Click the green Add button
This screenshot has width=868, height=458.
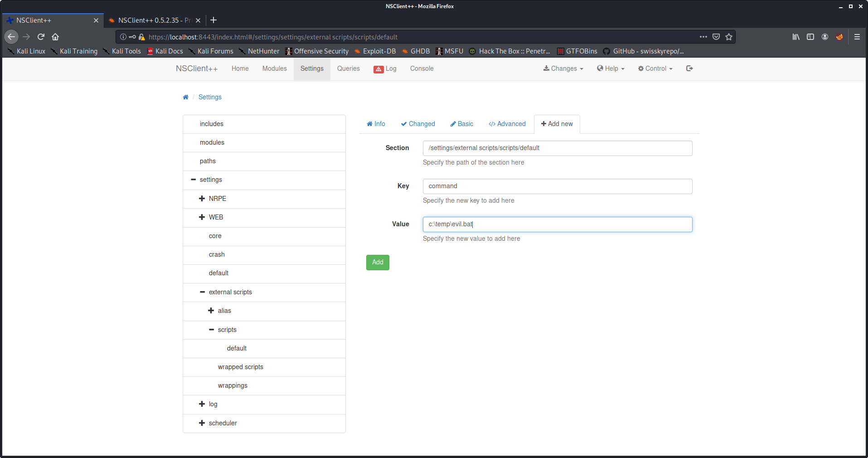click(378, 263)
